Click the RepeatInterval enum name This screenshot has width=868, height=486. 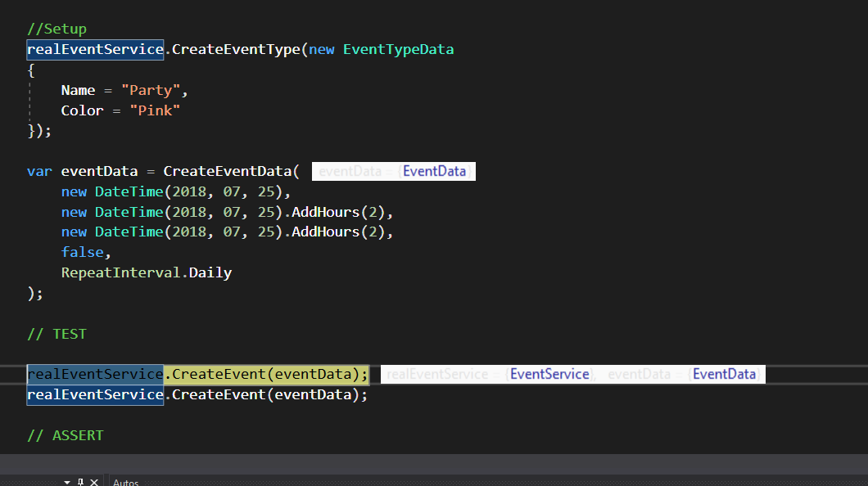click(x=120, y=272)
